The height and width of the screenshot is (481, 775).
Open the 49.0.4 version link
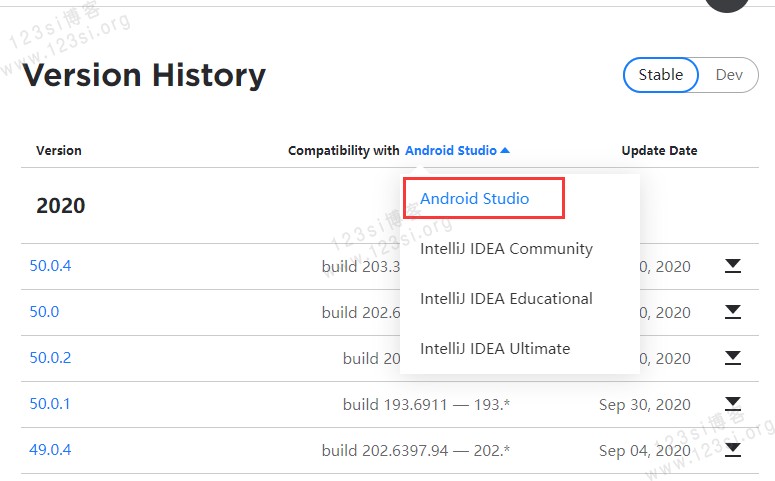click(50, 450)
